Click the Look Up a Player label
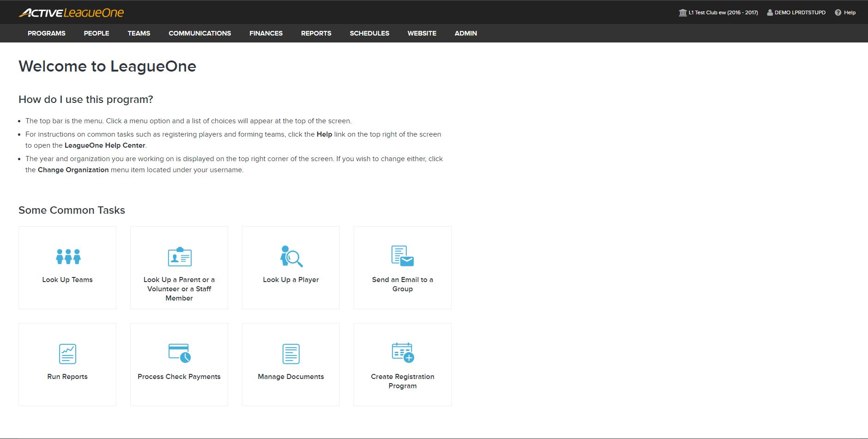Viewport: 868px width, 439px height. pyautogui.click(x=291, y=280)
